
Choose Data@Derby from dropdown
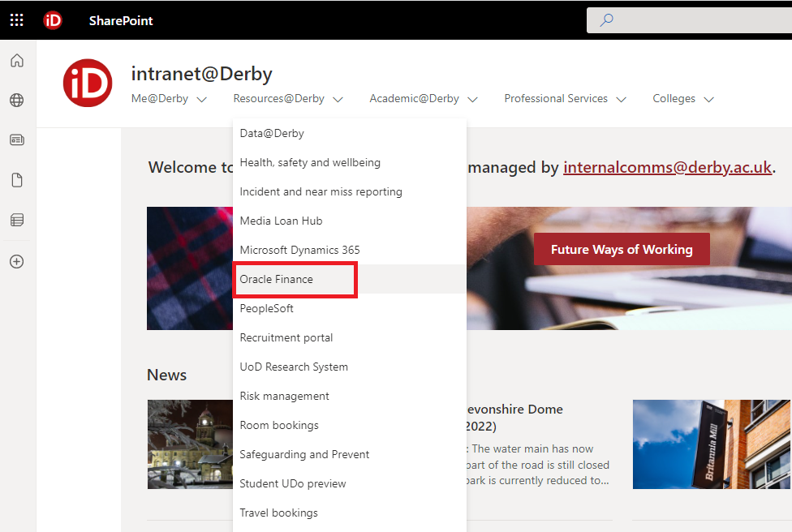[350, 133]
